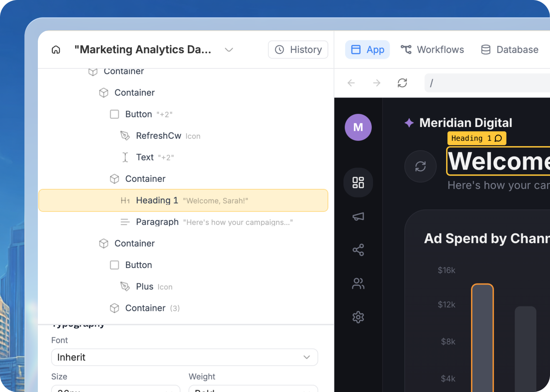
Task: Click the megaphone campaigns sidebar icon
Action: pos(358,216)
